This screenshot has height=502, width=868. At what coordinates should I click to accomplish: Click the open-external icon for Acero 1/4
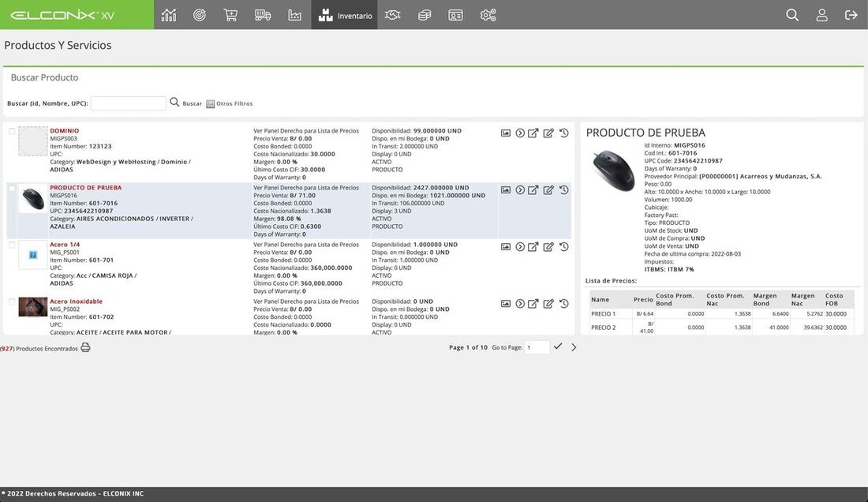click(x=533, y=247)
